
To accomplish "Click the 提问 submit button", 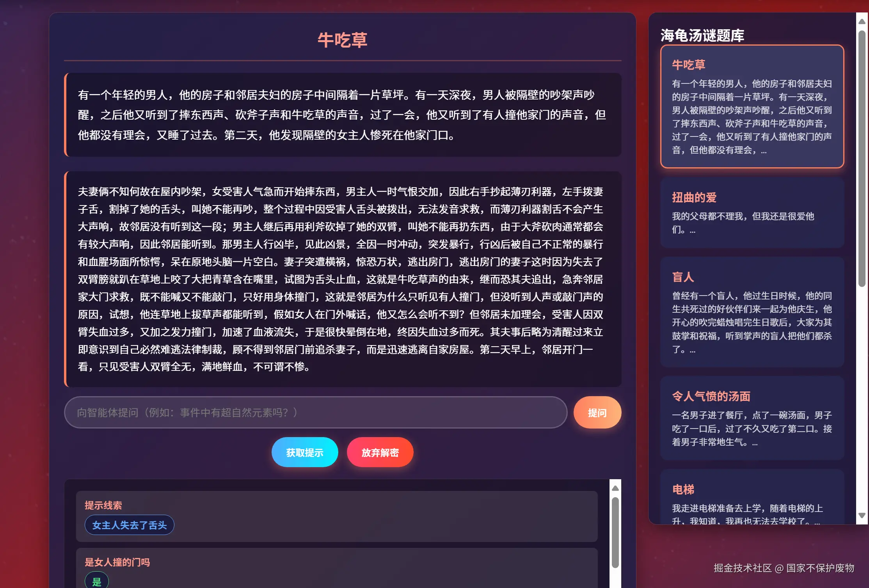I will click(597, 413).
